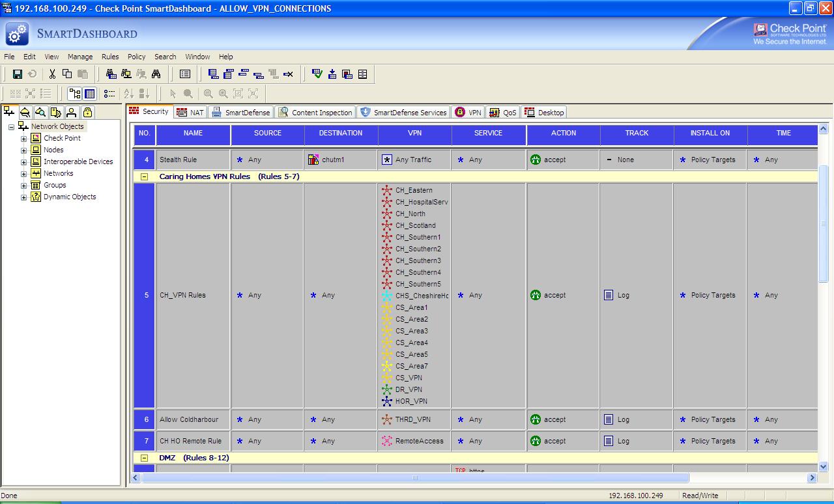
Task: Click the SERVICE column header
Action: coord(489,135)
